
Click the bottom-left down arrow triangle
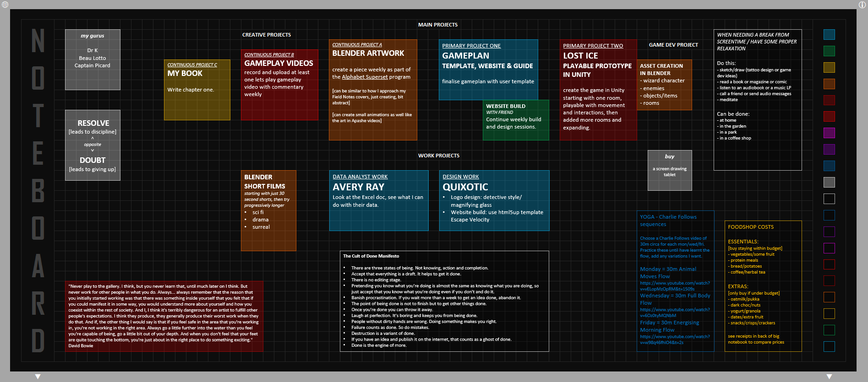(x=38, y=377)
